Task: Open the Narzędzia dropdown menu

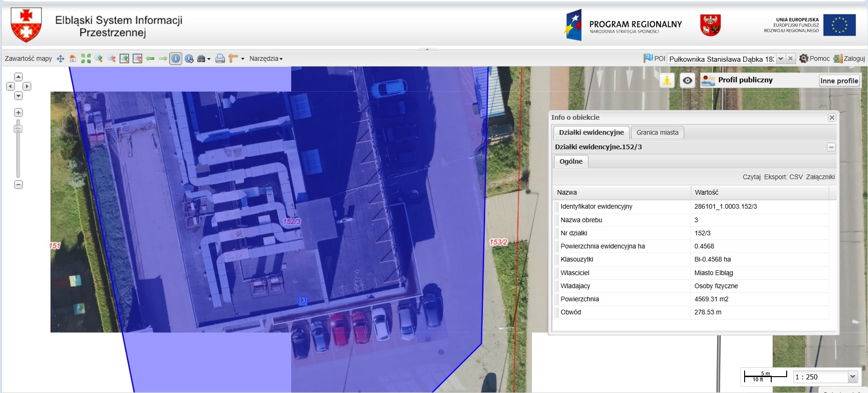Action: coord(265,58)
